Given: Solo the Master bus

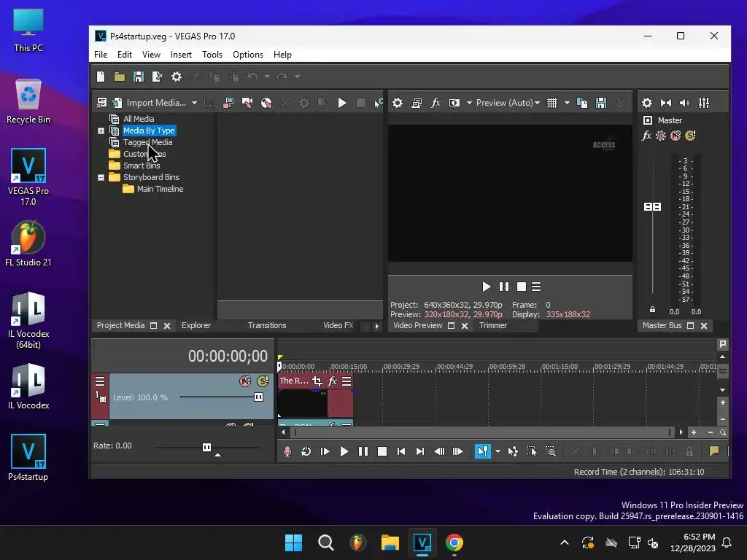Looking at the screenshot, I should pyautogui.click(x=690, y=136).
